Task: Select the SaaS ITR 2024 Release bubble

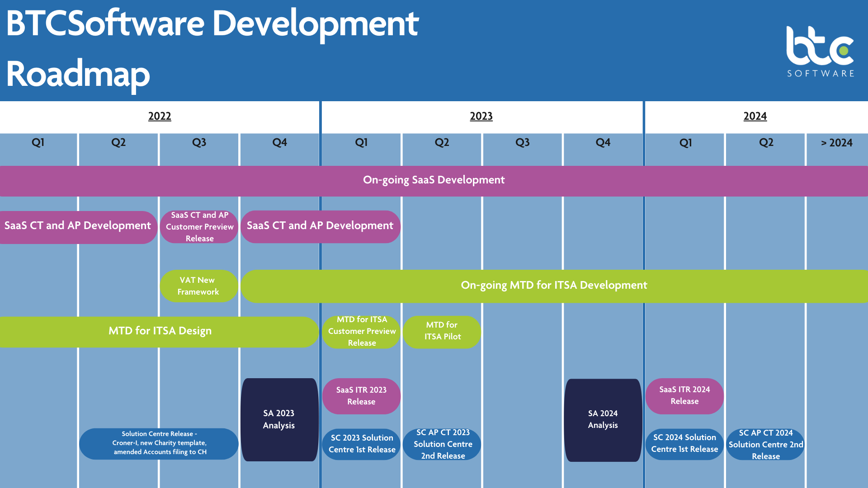Action: pyautogui.click(x=684, y=396)
